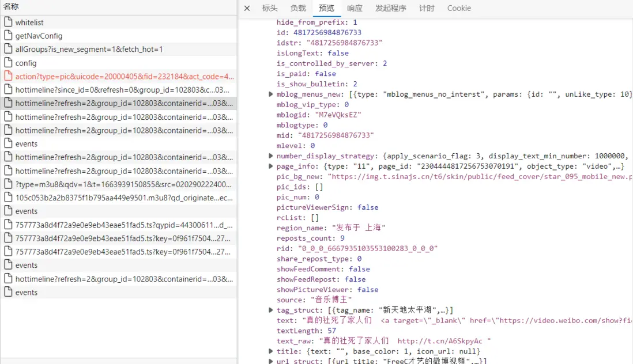Viewport: 633px width, 364px height.
Task: Click the pic_bg_new image URL value
Action: tap(480, 177)
